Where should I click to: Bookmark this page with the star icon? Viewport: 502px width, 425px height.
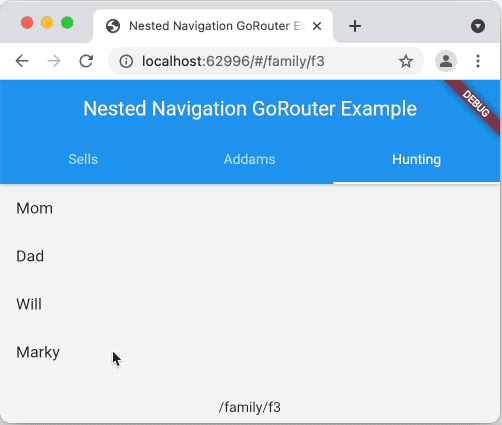[x=406, y=61]
